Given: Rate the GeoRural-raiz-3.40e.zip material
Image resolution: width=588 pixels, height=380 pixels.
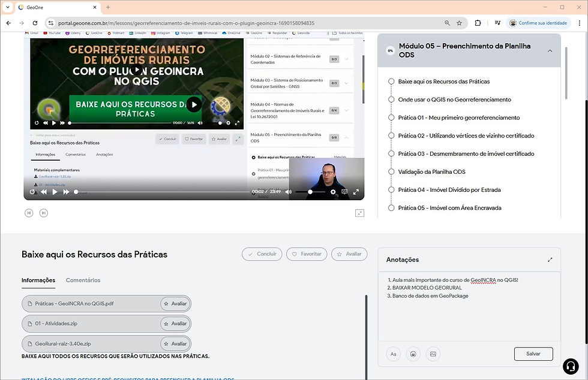Looking at the screenshot, I should point(175,343).
